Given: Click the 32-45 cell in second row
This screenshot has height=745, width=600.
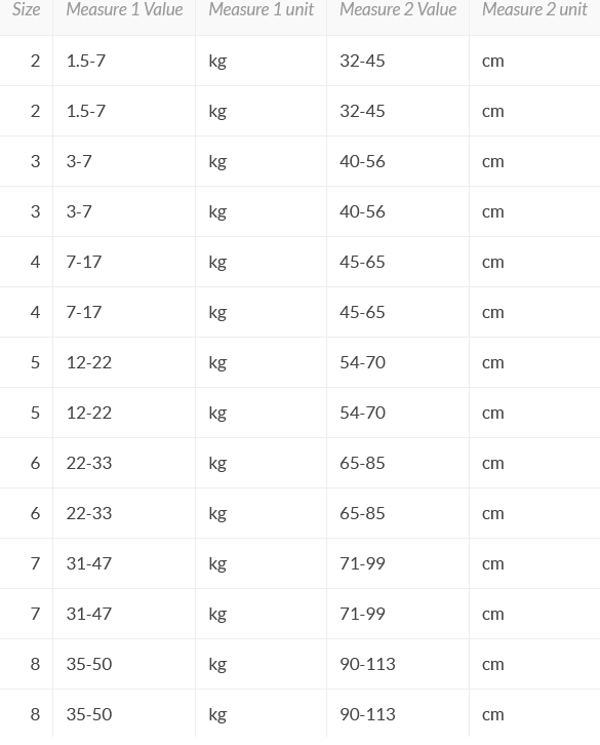Looking at the screenshot, I should click(362, 111).
